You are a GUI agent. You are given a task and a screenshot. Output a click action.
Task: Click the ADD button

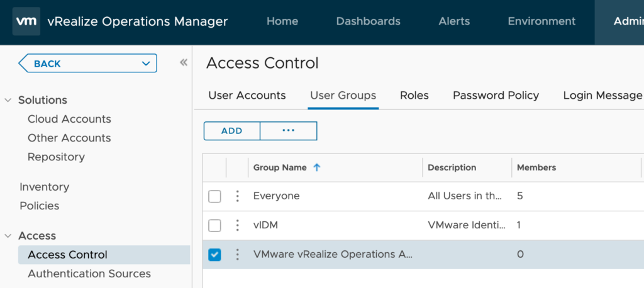click(231, 131)
